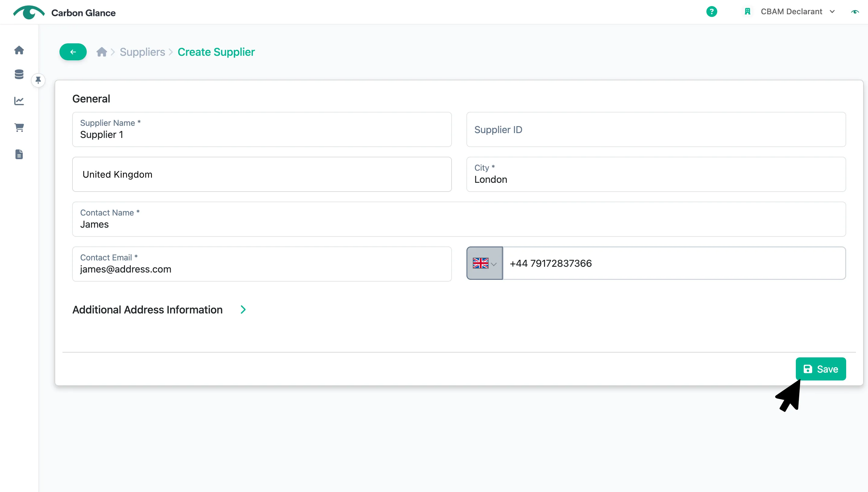Viewport: 868px width, 492px height.
Task: Click the building icon beside CBAM Declarant
Action: coord(748,12)
